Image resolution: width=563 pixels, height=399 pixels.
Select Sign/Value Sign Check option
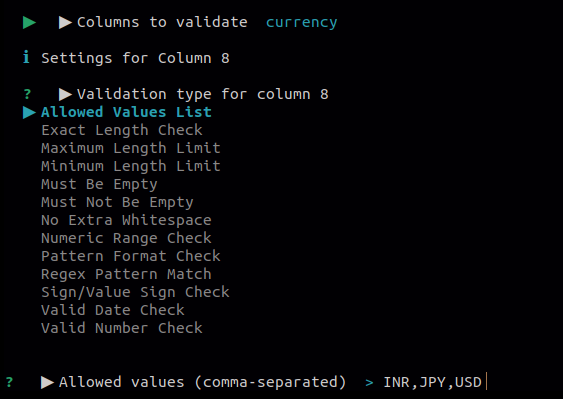pyautogui.click(x=135, y=292)
